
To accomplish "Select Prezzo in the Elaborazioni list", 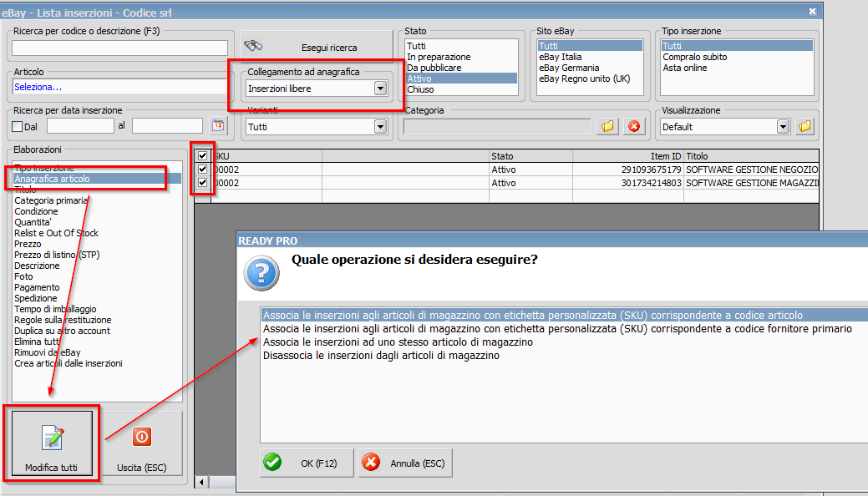I will pos(97,244).
